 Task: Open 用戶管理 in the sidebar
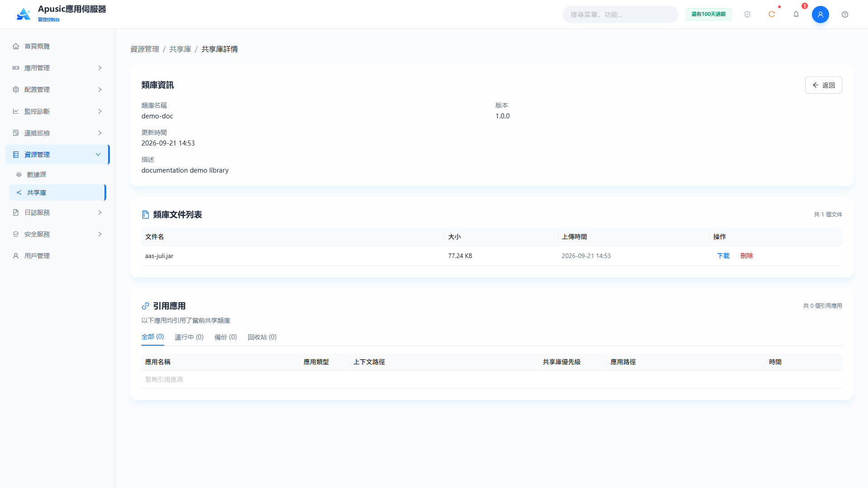point(57,256)
